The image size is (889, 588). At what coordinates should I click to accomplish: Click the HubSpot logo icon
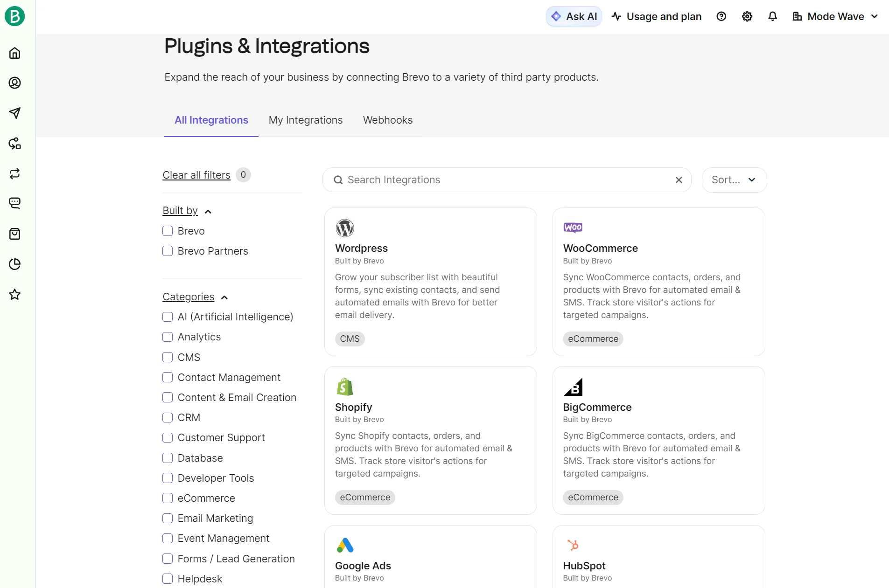point(573,545)
